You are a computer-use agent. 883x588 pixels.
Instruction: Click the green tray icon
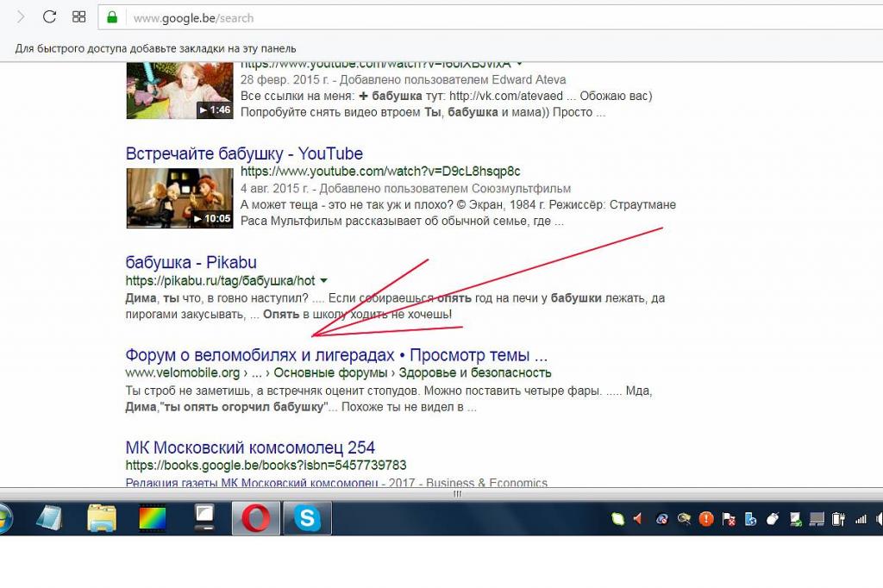tap(618, 519)
